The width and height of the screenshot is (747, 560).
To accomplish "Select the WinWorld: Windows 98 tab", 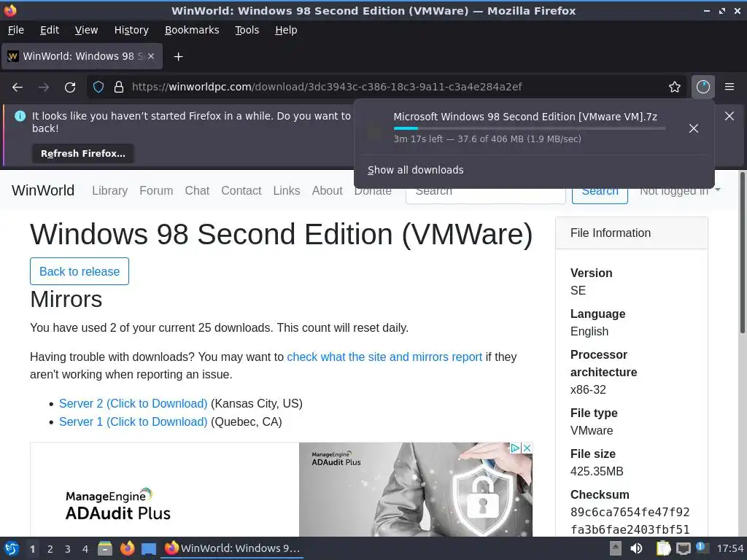I will pos(82,56).
